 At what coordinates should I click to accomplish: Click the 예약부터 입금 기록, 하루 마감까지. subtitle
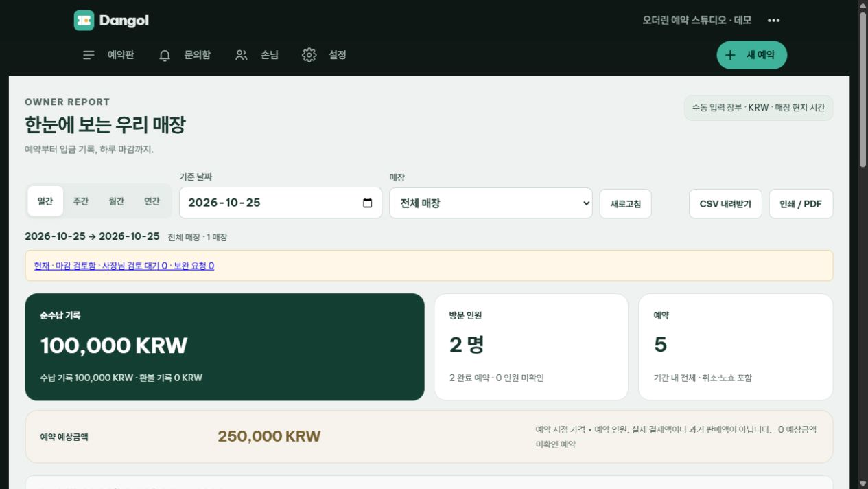[89, 149]
